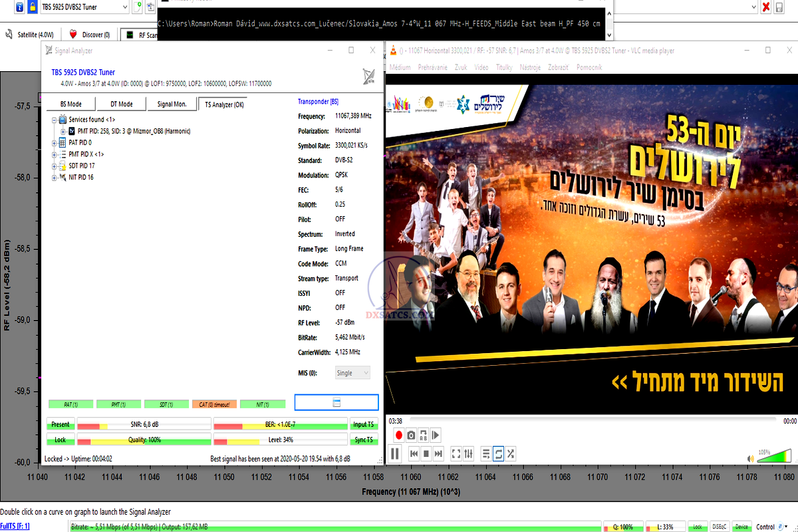The width and height of the screenshot is (798, 532).
Task: Pause the VLC video playback
Action: 394,454
